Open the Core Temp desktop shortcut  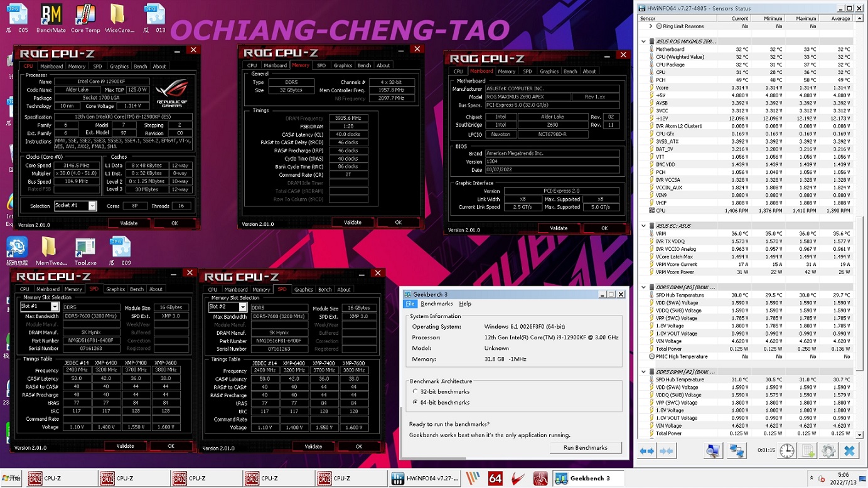click(x=85, y=18)
